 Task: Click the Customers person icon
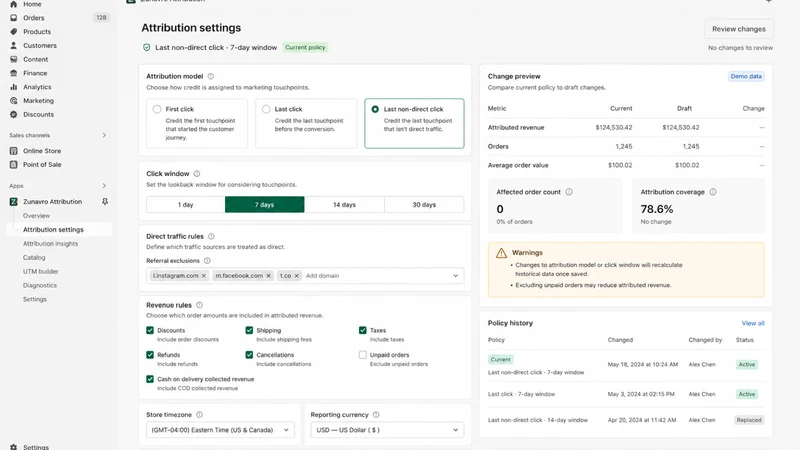pos(14,45)
